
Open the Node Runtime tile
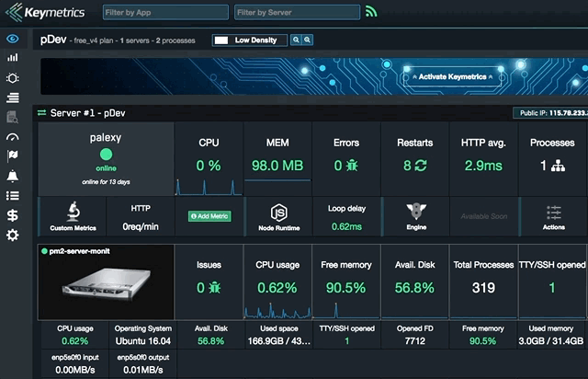279,216
